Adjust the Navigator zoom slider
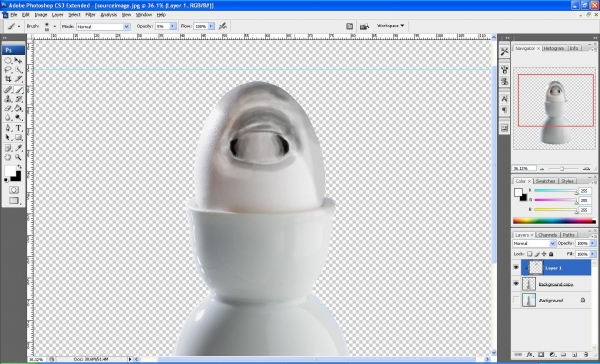This screenshot has height=364, width=600. 562,168
